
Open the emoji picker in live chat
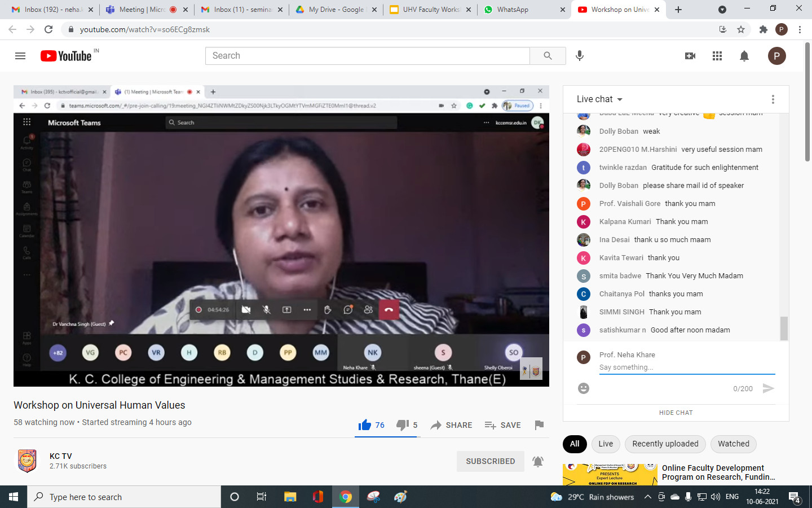click(584, 388)
